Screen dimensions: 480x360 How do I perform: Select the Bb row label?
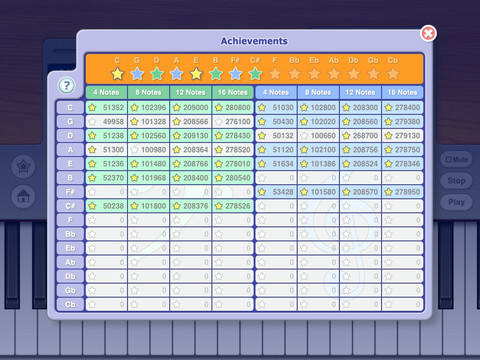(70, 234)
